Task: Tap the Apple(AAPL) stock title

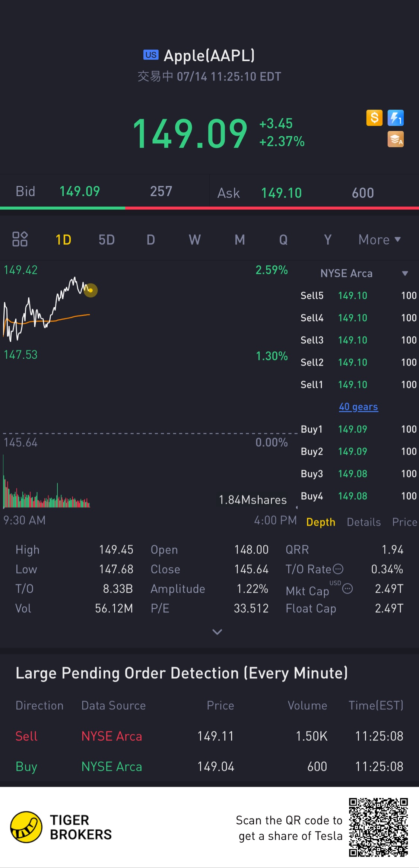Action: pos(209,56)
